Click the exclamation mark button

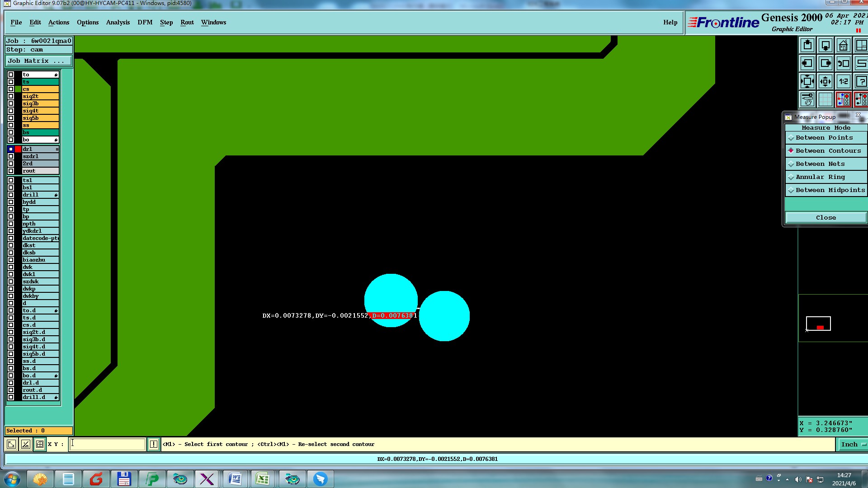coord(154,444)
